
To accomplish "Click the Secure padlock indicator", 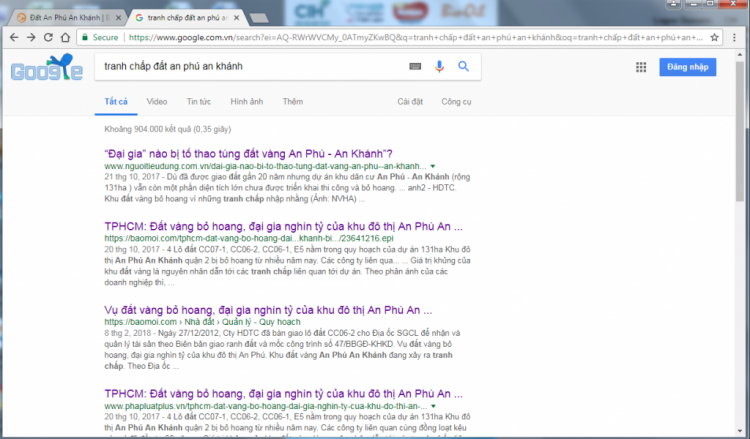I will (100, 37).
